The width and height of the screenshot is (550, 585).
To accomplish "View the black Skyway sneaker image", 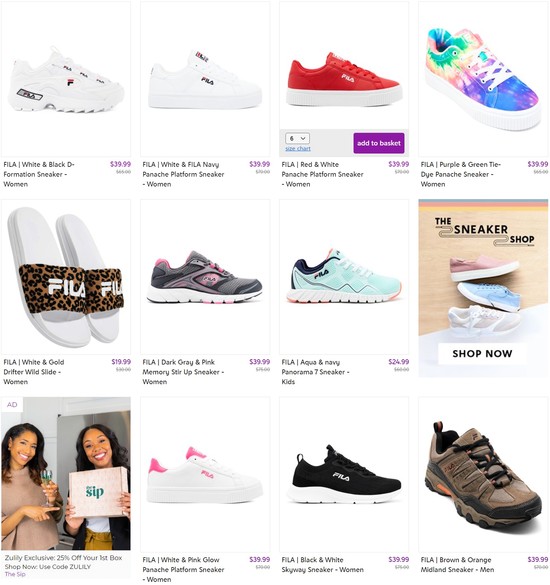I will (x=344, y=475).
